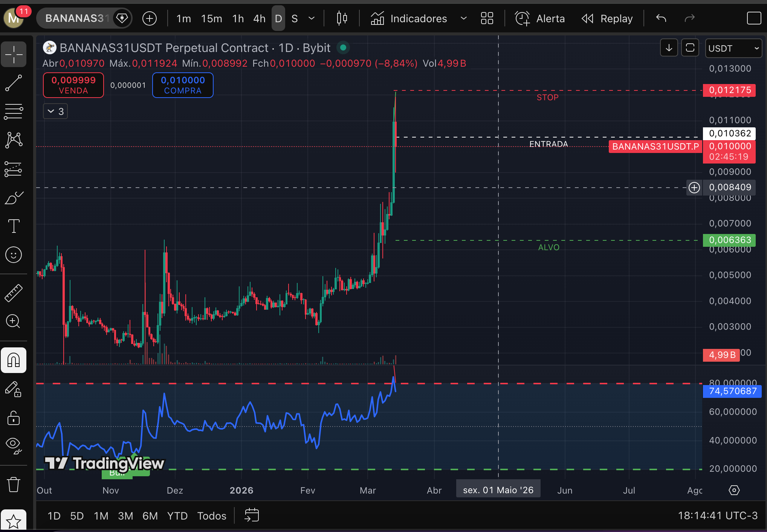Open the USDT currency dropdown
This screenshot has width=767, height=532.
(x=733, y=48)
